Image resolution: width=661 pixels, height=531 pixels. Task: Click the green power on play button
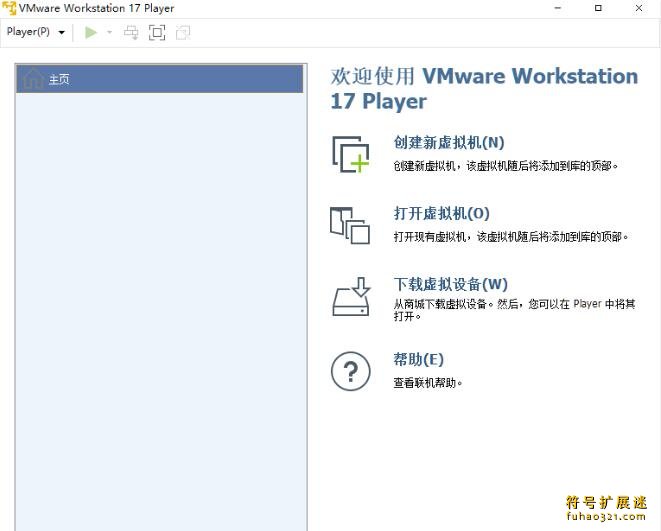coord(91,32)
